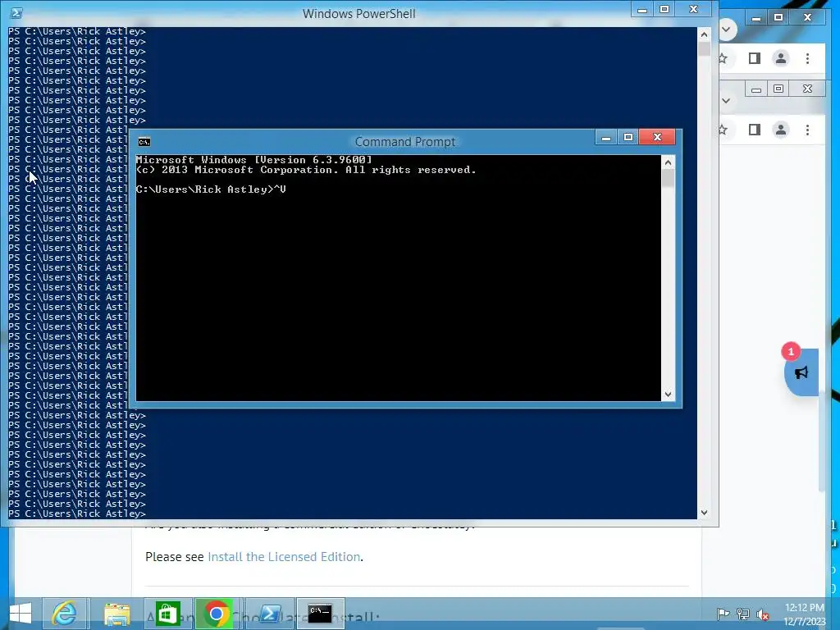Click PowerShell scrollbar down arrow

coord(704,512)
